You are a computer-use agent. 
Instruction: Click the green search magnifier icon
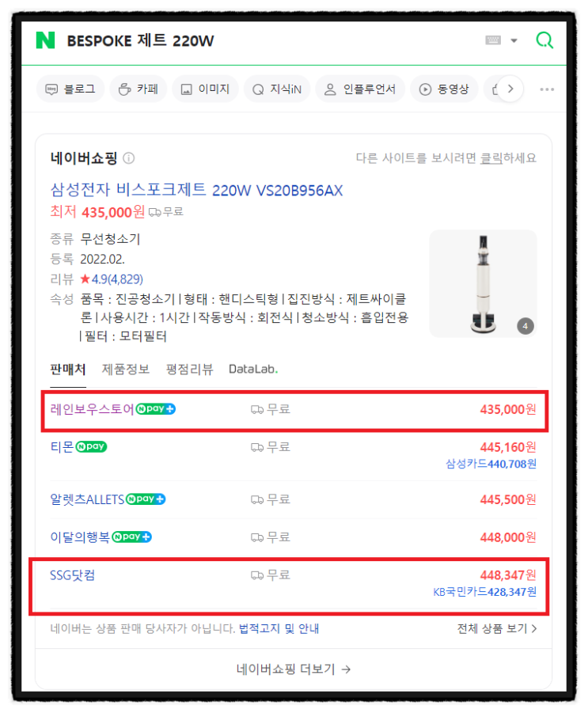[x=544, y=40]
